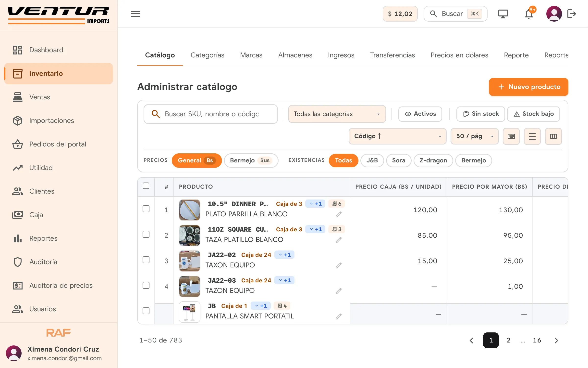
Task: Open the notifications bell
Action: [529, 14]
